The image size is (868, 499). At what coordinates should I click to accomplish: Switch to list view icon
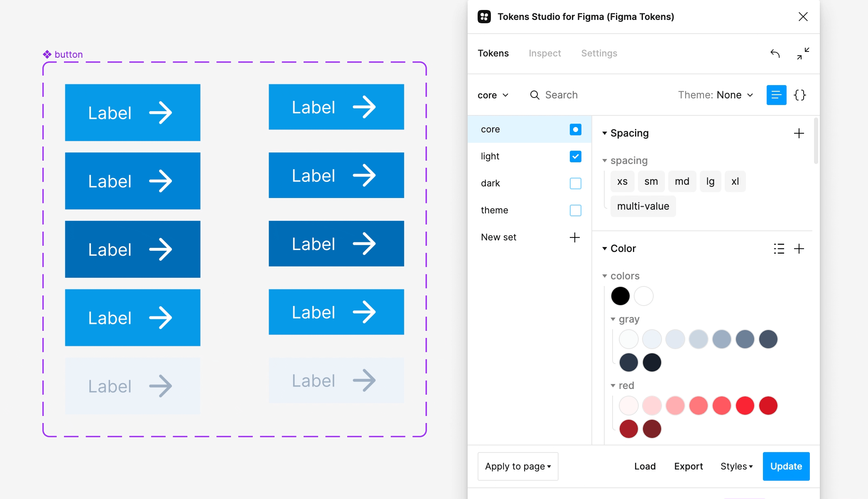[x=777, y=95]
